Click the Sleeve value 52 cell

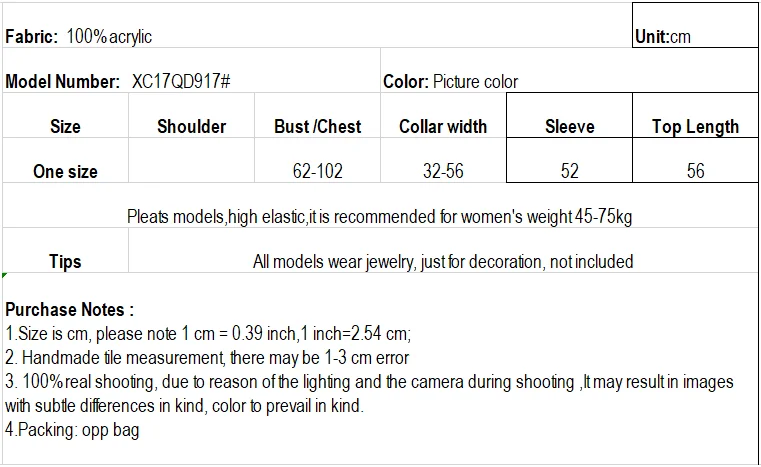tap(569, 161)
